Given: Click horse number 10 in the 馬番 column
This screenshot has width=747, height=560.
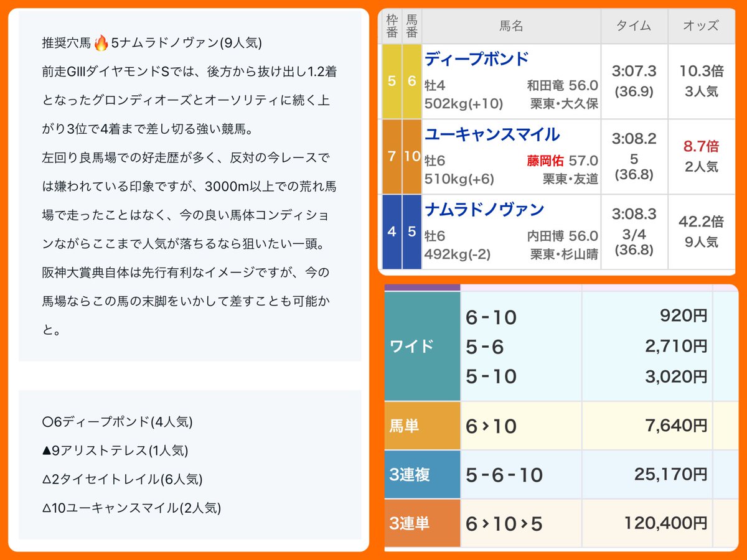Looking at the screenshot, I should [411, 157].
